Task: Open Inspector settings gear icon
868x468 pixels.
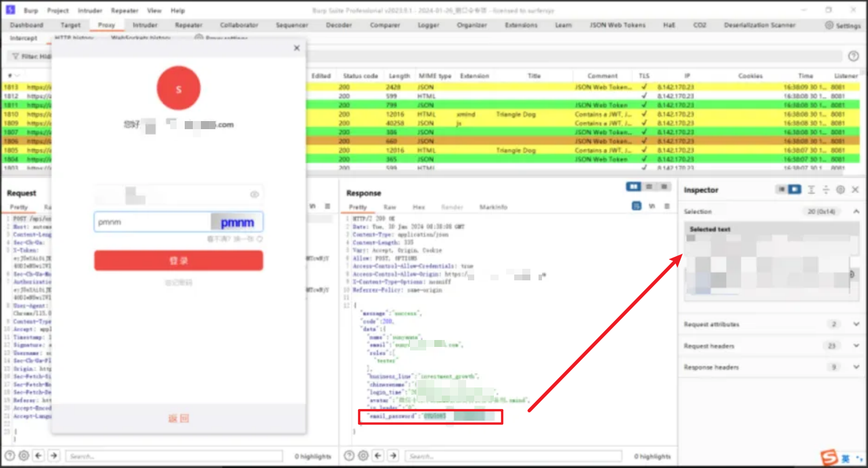Action: point(840,190)
